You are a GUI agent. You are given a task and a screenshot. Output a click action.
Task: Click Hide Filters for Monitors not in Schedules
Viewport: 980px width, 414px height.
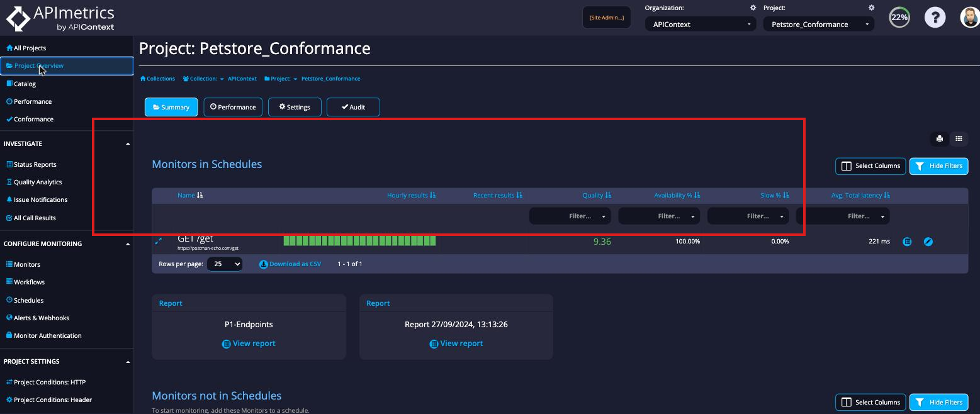pos(938,402)
